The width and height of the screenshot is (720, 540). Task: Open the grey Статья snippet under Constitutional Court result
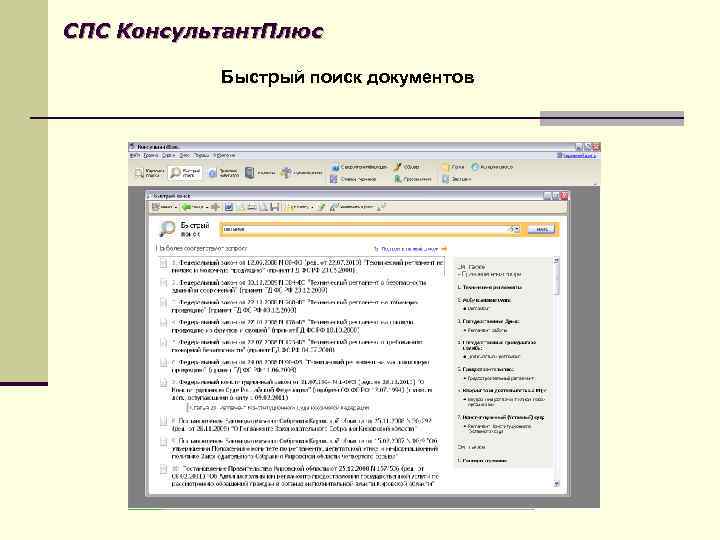point(279,407)
